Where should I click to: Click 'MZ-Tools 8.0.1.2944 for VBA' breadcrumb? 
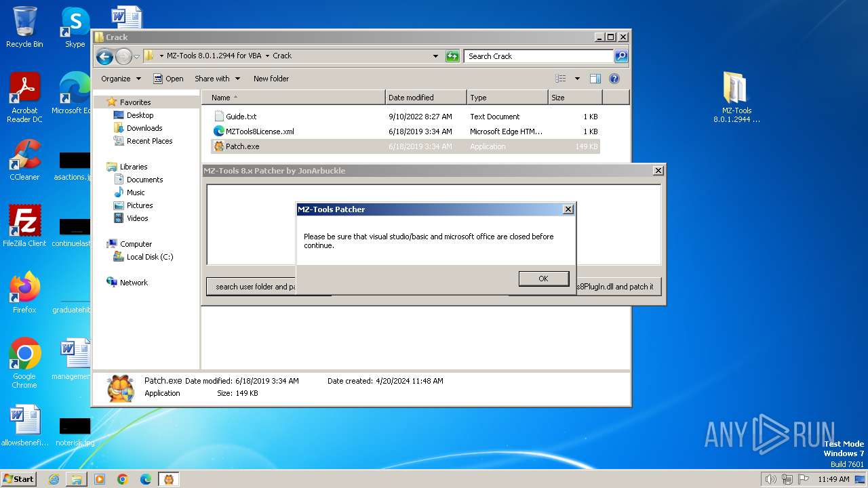[x=214, y=56]
